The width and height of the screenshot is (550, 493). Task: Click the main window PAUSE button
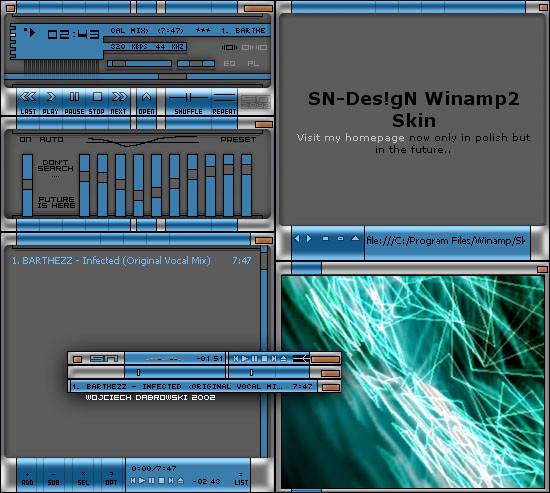(74, 102)
